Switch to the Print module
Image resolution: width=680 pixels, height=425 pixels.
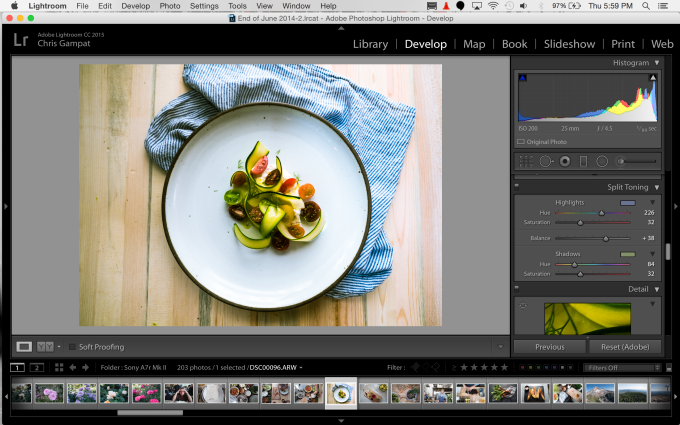click(x=623, y=44)
